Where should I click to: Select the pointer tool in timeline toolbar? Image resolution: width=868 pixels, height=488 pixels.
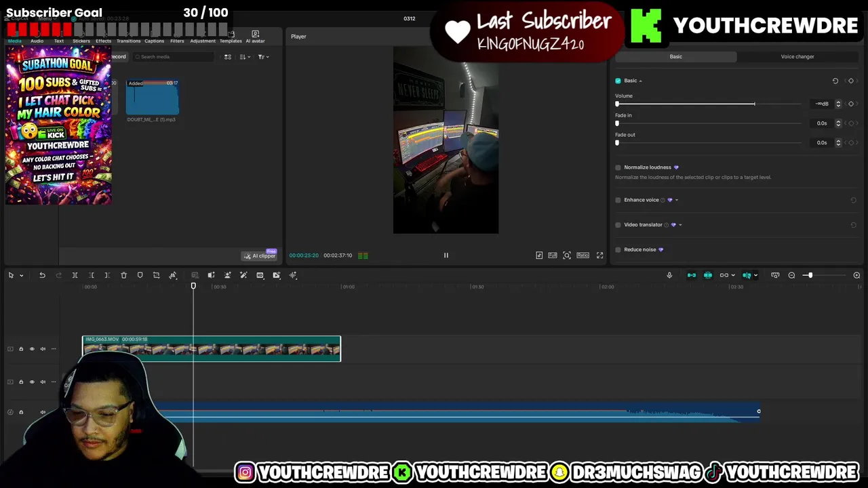(x=11, y=275)
